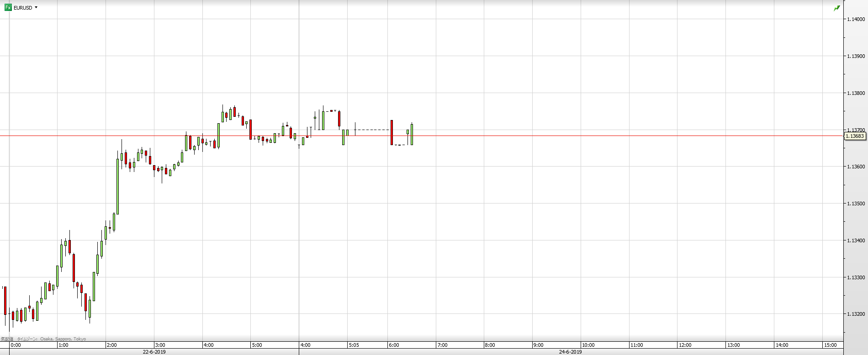Select the 7:00 time axis marker
The image size is (868, 355).
(442, 345)
